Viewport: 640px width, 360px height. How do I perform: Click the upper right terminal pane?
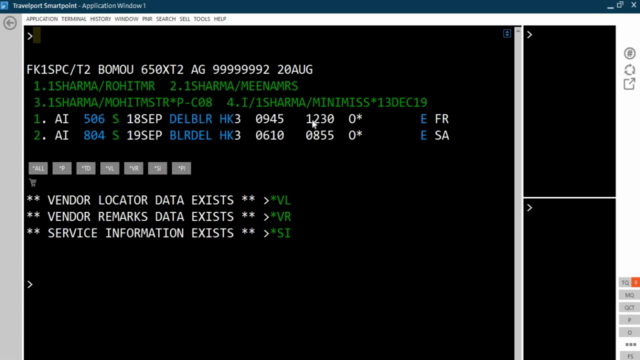[x=570, y=111]
